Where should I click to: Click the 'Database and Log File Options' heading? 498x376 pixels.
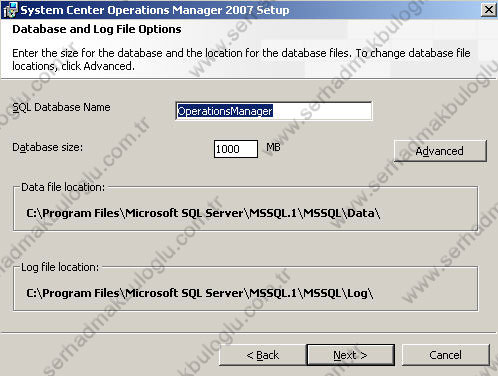click(x=97, y=29)
